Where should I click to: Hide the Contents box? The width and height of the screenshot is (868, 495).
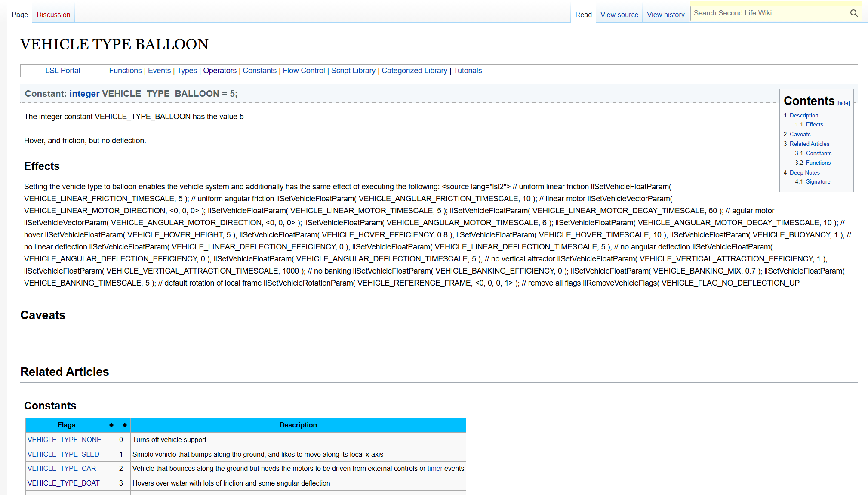pos(843,103)
